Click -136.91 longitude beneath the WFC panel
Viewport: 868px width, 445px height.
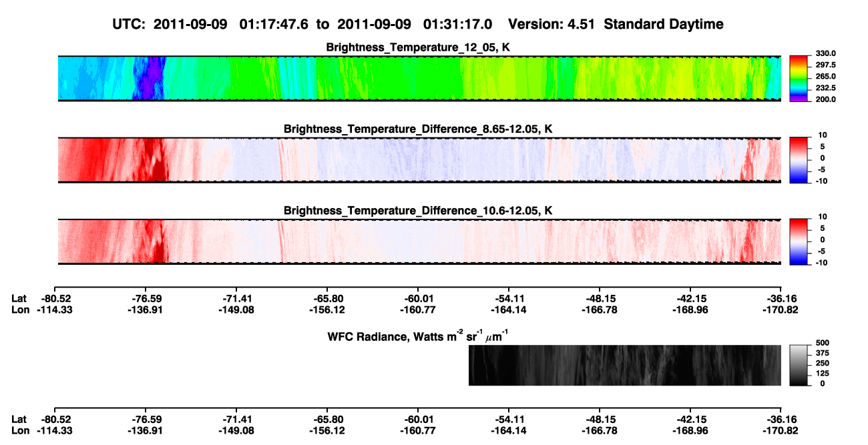[x=145, y=430]
